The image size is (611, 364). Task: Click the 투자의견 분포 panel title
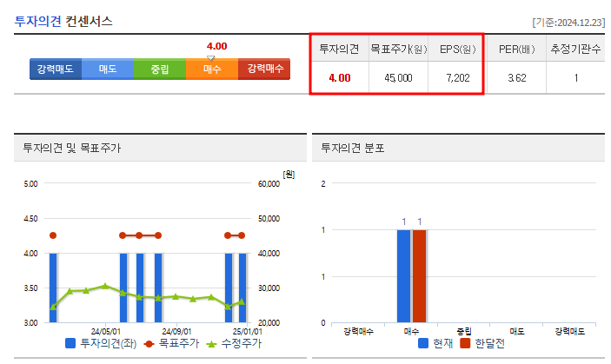pos(353,148)
